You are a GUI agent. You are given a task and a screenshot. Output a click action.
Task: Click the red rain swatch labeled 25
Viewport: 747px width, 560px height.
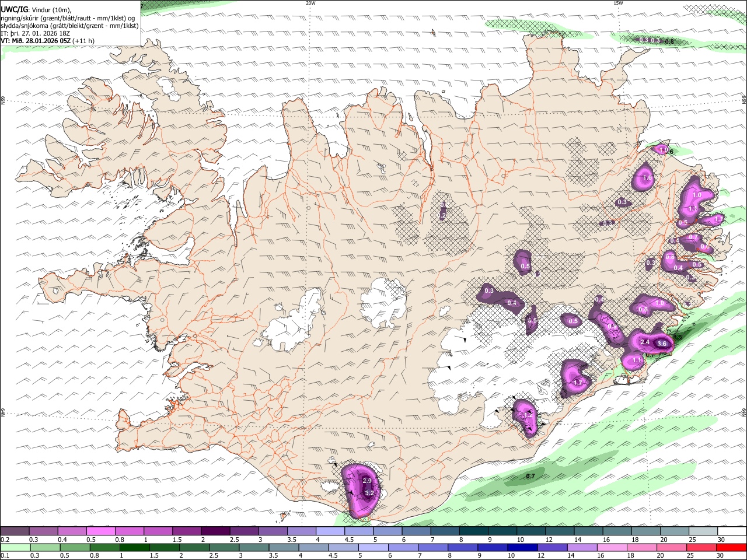click(701, 548)
